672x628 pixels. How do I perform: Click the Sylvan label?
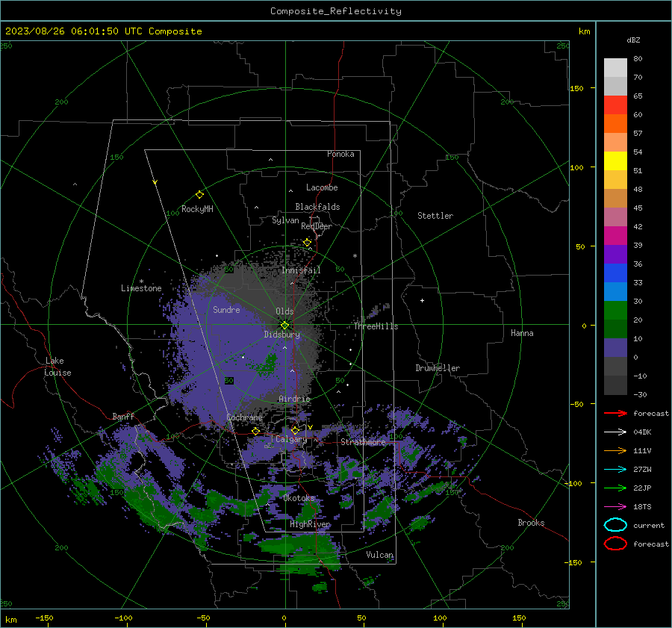pos(285,220)
